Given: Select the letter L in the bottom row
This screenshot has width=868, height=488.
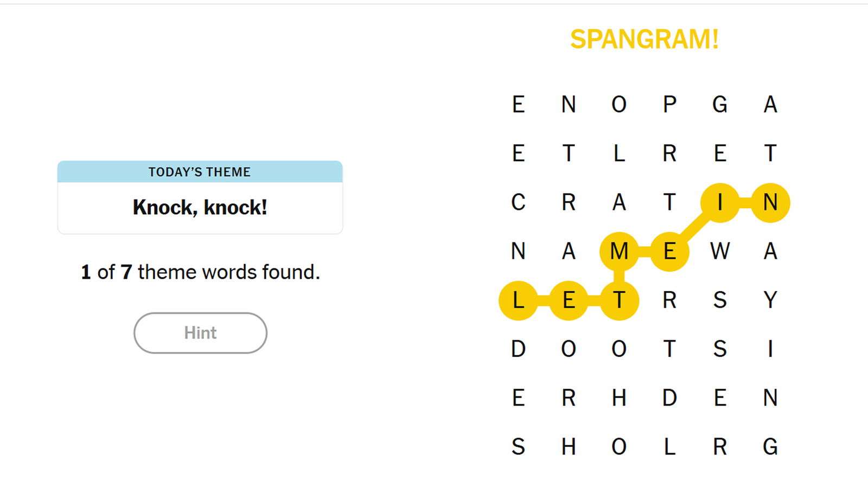Looking at the screenshot, I should 669,447.
